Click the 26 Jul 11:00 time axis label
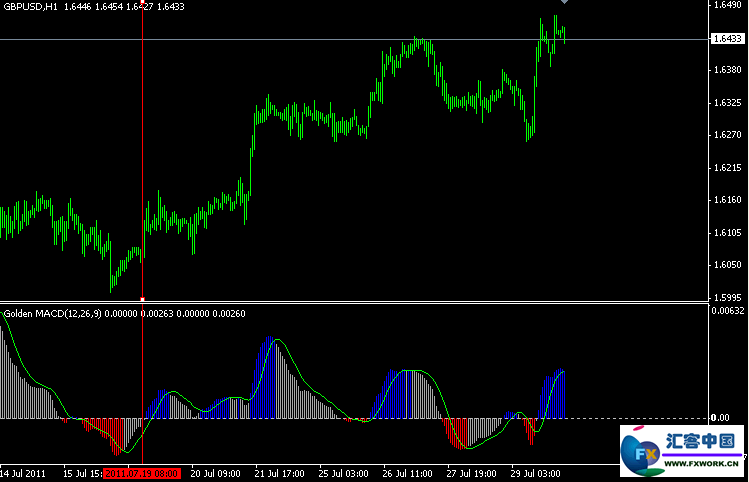The height and width of the screenshot is (482, 749). [x=407, y=473]
